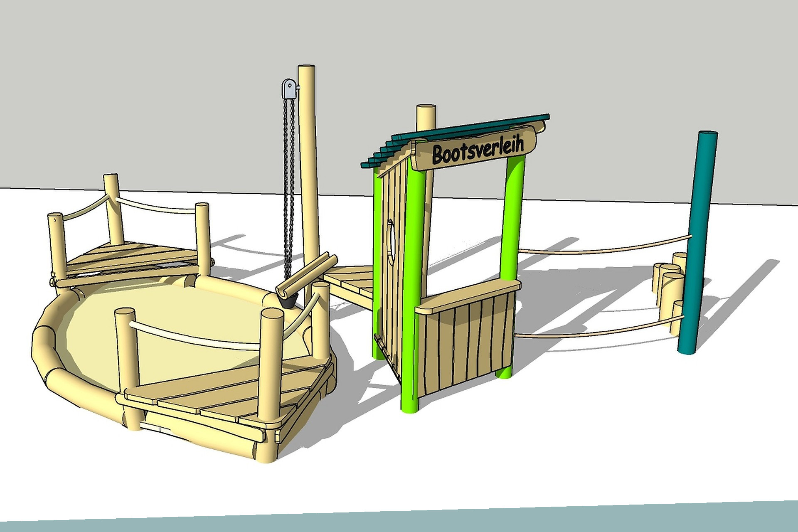Select the wooden counter shelf of the kiosk
Screen dimensions: 798x532
point(468,297)
